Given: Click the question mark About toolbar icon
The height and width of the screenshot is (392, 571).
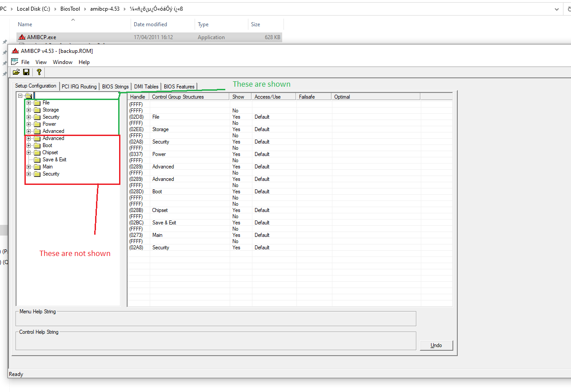Looking at the screenshot, I should coord(39,72).
